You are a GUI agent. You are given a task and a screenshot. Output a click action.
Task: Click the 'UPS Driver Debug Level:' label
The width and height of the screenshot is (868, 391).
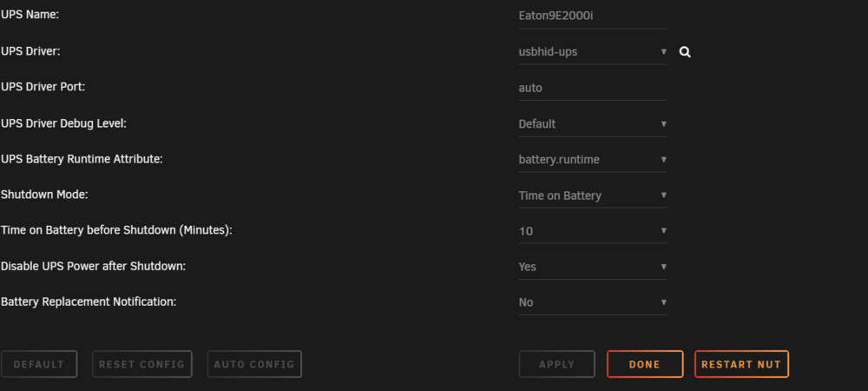(63, 123)
